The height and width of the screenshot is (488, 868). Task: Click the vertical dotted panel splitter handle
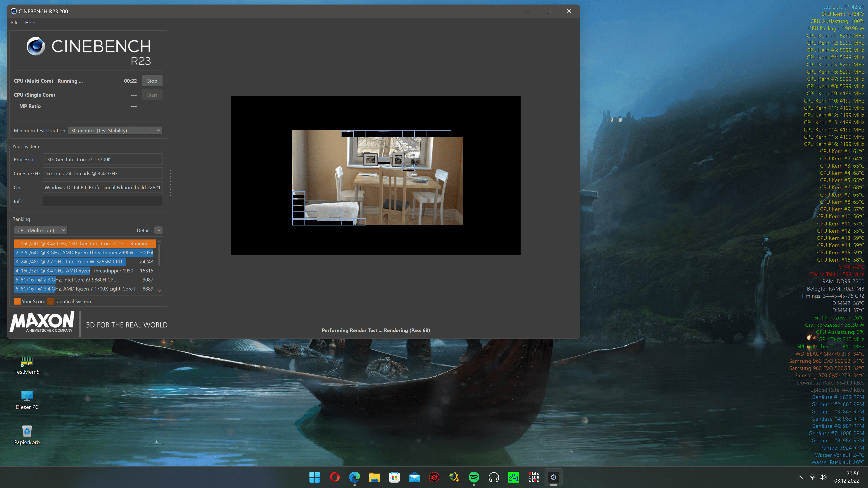[x=170, y=183]
